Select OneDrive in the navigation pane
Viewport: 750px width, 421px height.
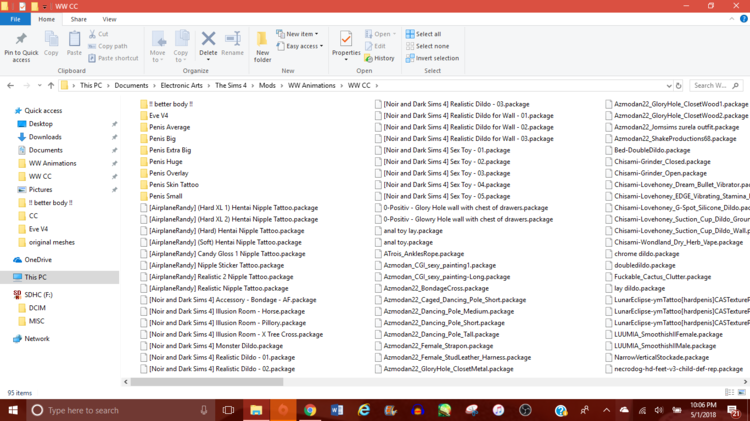(38, 260)
